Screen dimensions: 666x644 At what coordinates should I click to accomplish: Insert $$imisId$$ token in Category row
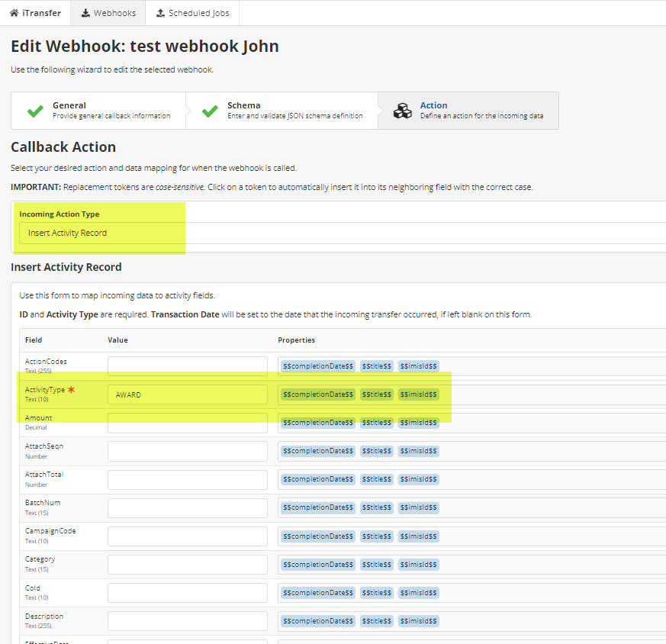point(418,565)
